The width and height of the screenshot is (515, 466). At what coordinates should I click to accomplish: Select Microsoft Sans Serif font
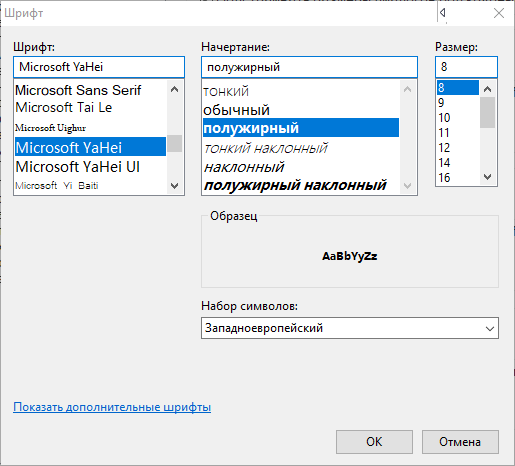point(90,90)
